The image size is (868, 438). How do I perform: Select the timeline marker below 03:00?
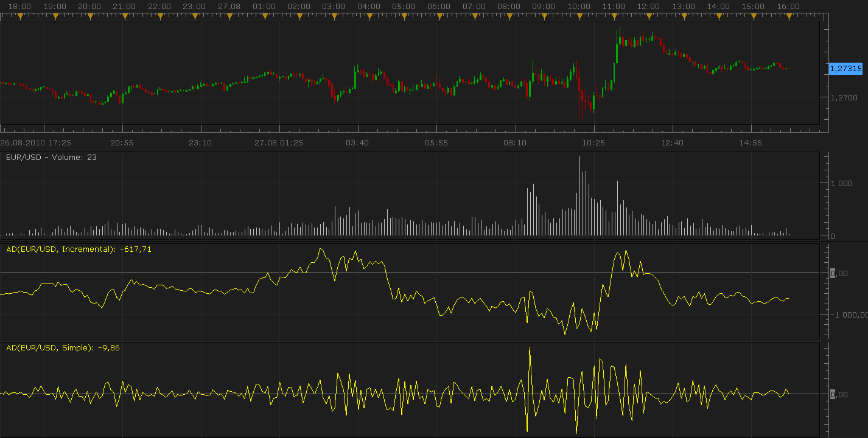pyautogui.click(x=334, y=17)
